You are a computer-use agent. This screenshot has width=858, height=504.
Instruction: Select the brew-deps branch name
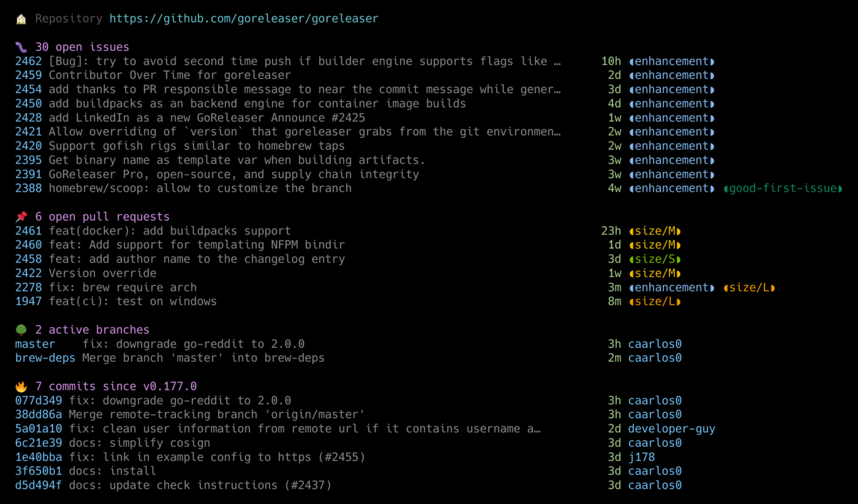pos(46,358)
